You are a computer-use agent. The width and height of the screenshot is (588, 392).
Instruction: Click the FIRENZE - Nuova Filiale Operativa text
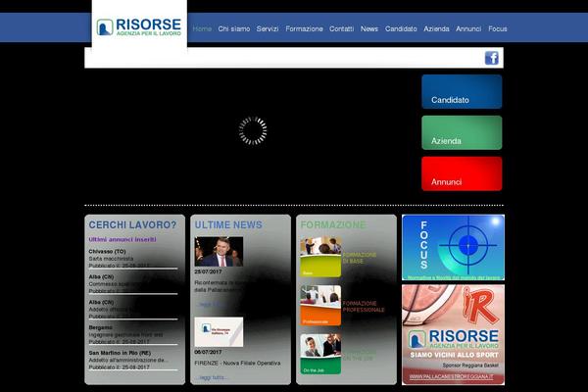click(x=237, y=364)
